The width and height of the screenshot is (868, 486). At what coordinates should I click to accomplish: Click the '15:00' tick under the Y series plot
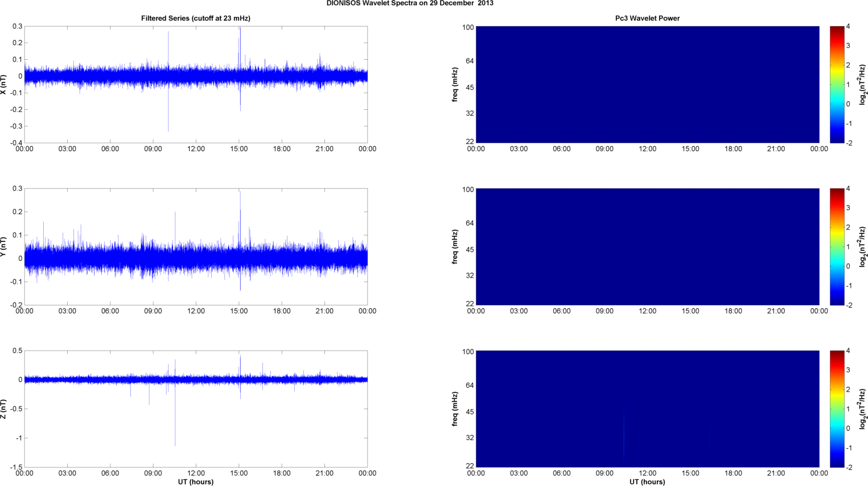[x=239, y=311]
